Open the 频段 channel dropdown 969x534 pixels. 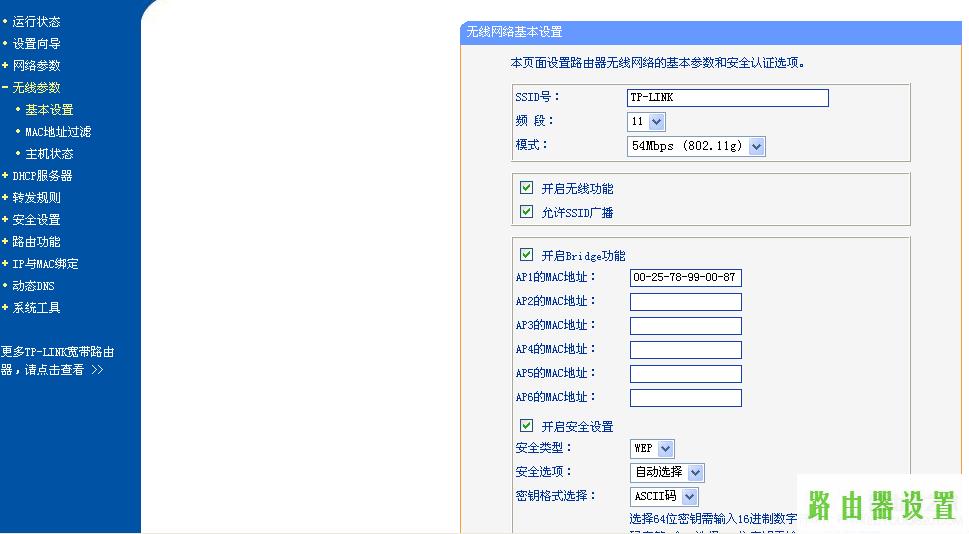pyautogui.click(x=646, y=122)
